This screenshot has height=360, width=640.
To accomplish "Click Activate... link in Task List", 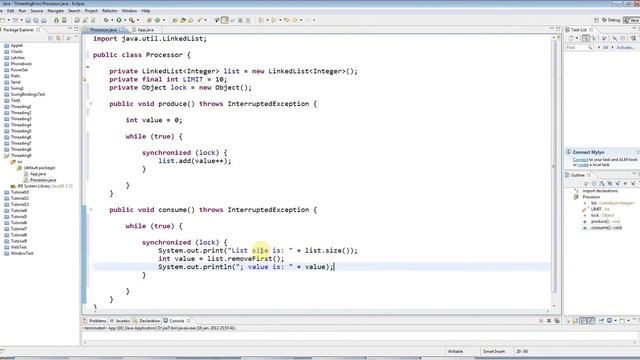I will 625,48.
